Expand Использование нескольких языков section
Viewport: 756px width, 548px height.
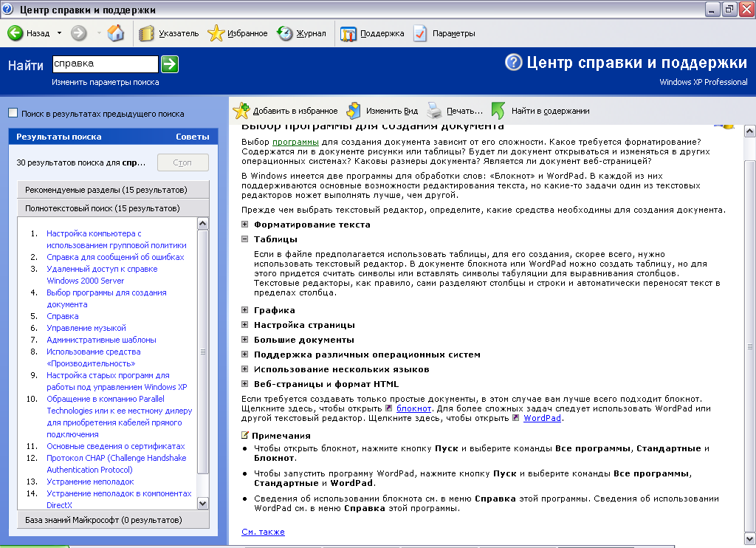245,369
